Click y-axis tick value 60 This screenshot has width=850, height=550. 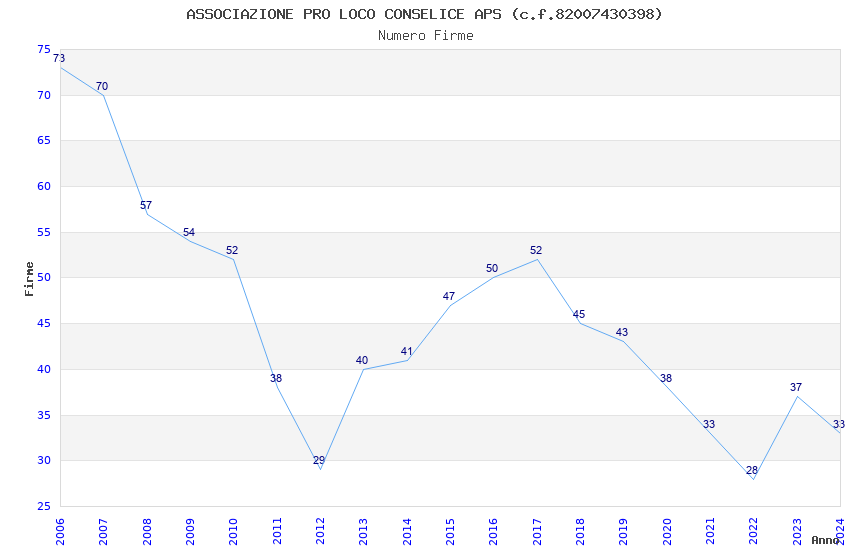[x=44, y=186]
